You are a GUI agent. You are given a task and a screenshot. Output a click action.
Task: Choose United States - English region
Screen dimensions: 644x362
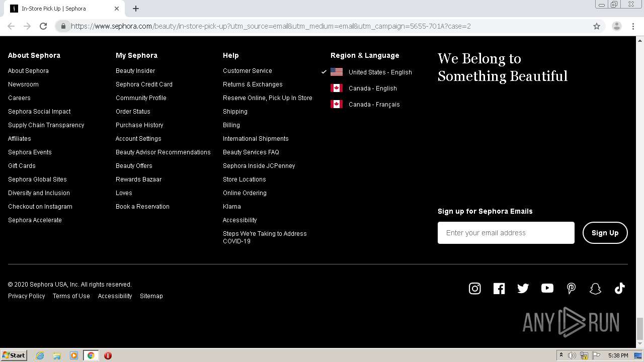(380, 72)
